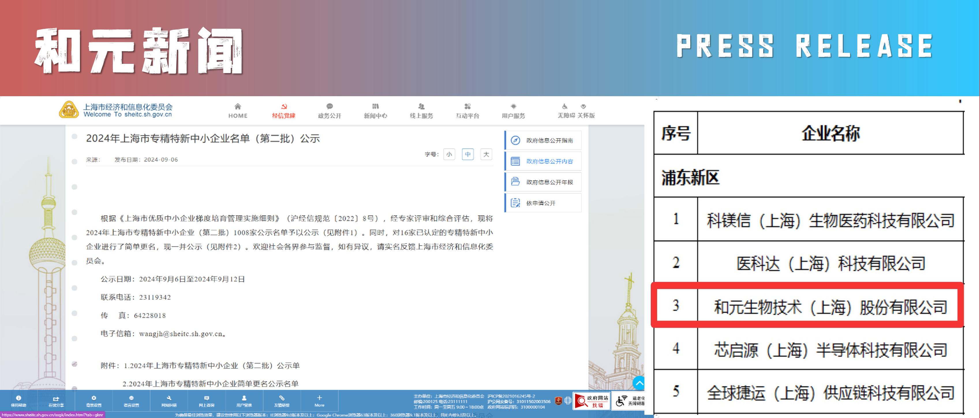The height and width of the screenshot is (418, 980).
Task: Click the 政府网站找错 badge
Action: coord(591,401)
